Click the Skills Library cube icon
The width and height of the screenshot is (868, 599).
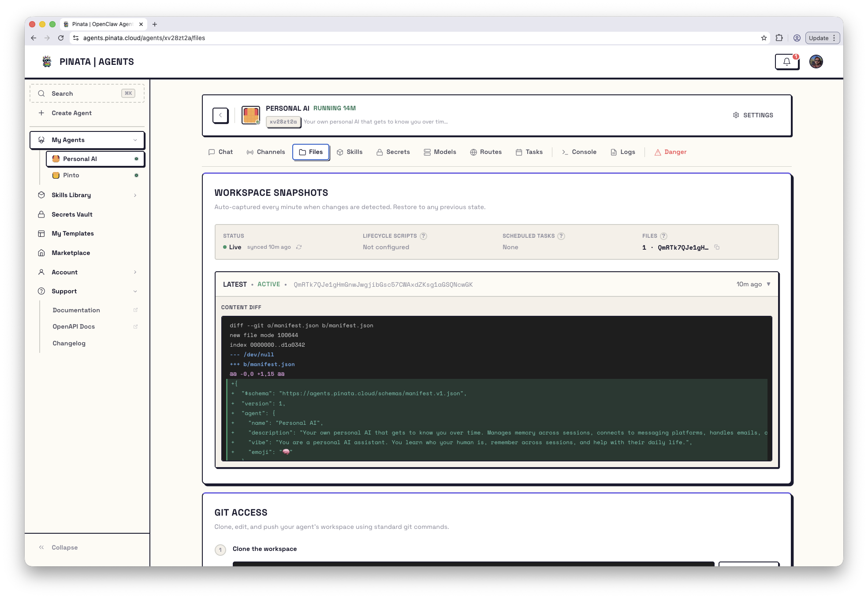41,195
